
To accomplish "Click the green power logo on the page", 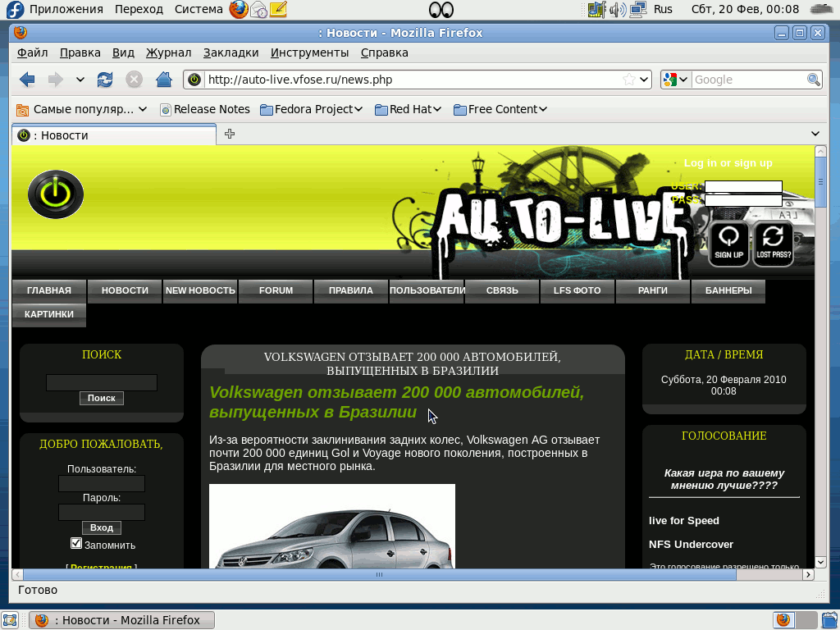I will click(56, 194).
